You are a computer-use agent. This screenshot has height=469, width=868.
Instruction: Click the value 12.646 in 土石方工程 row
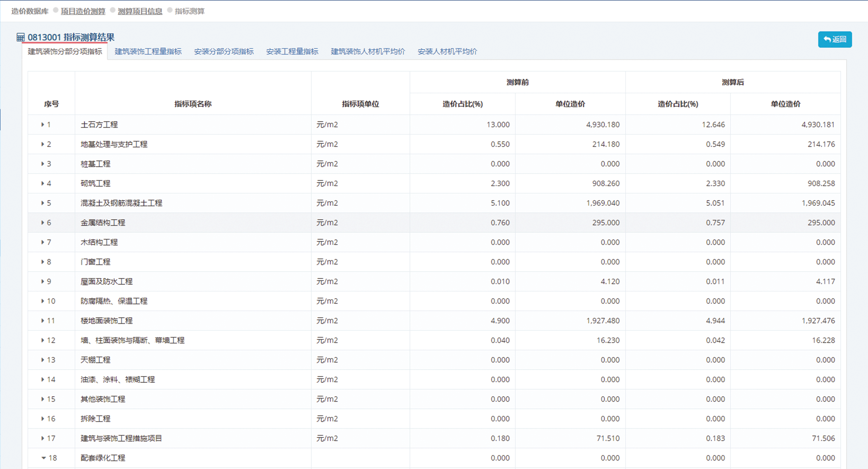click(713, 125)
